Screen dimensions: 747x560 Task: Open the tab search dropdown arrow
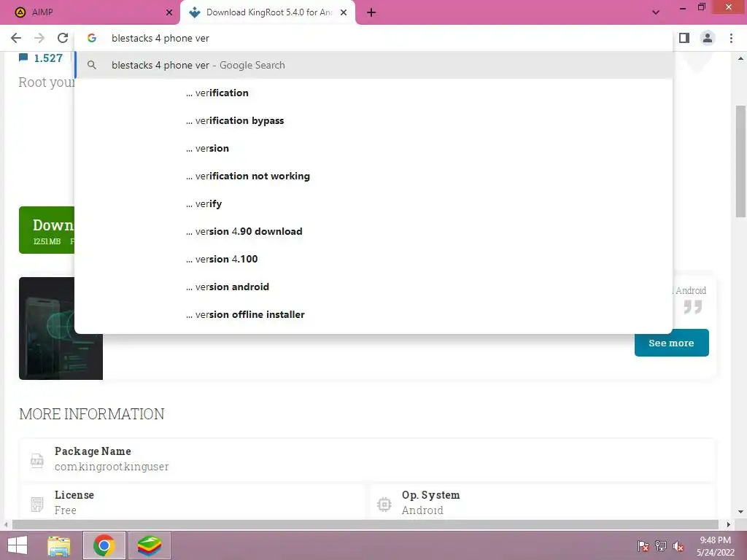(656, 12)
